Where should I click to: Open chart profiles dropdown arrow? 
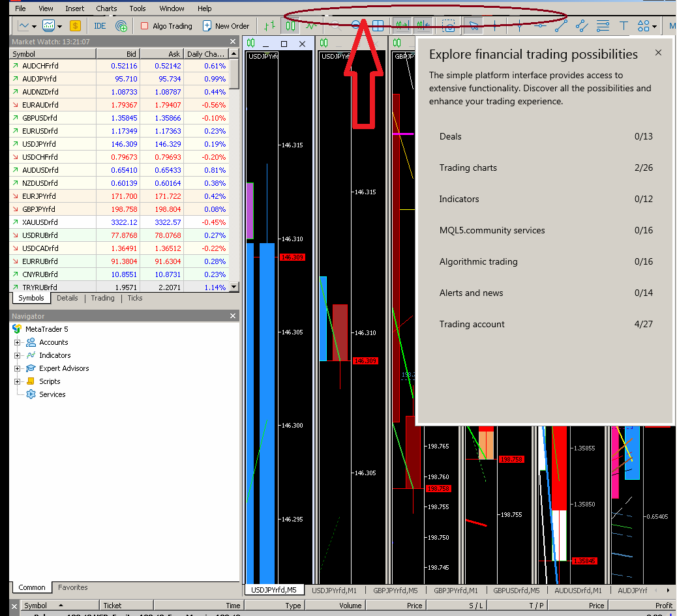tap(59, 26)
